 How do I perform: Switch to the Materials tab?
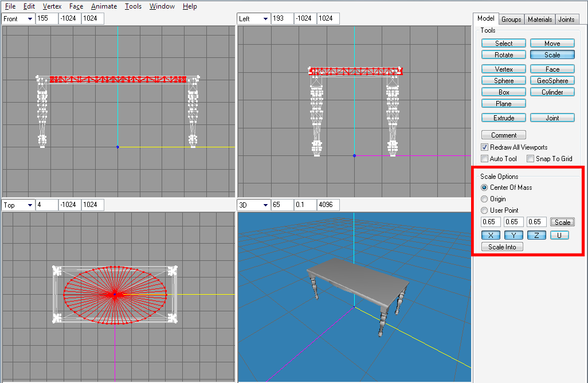tap(539, 19)
